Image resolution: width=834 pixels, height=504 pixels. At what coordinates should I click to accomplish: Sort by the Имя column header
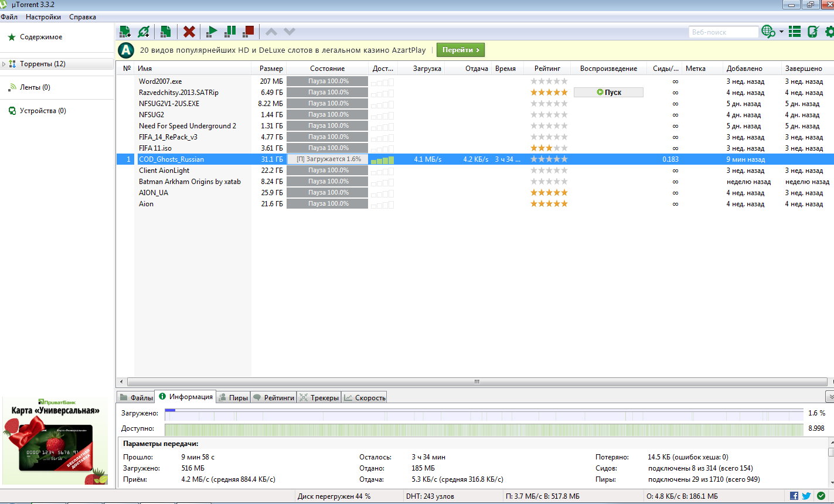[x=193, y=69]
